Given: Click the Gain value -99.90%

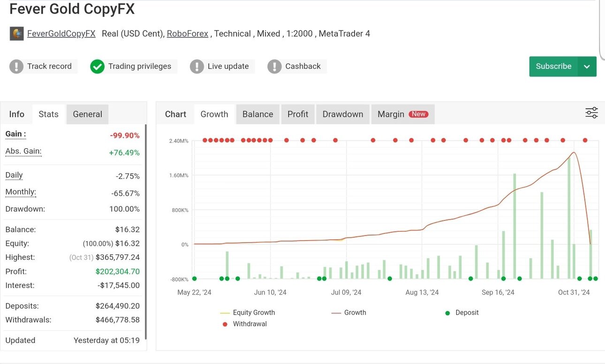Looking at the screenshot, I should (125, 136).
